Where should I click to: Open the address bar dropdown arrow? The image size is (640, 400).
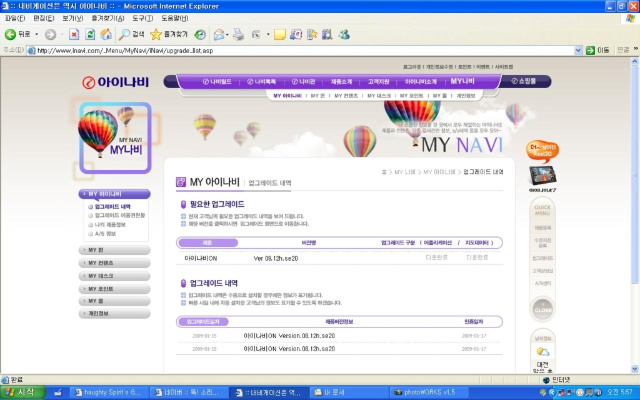point(578,50)
